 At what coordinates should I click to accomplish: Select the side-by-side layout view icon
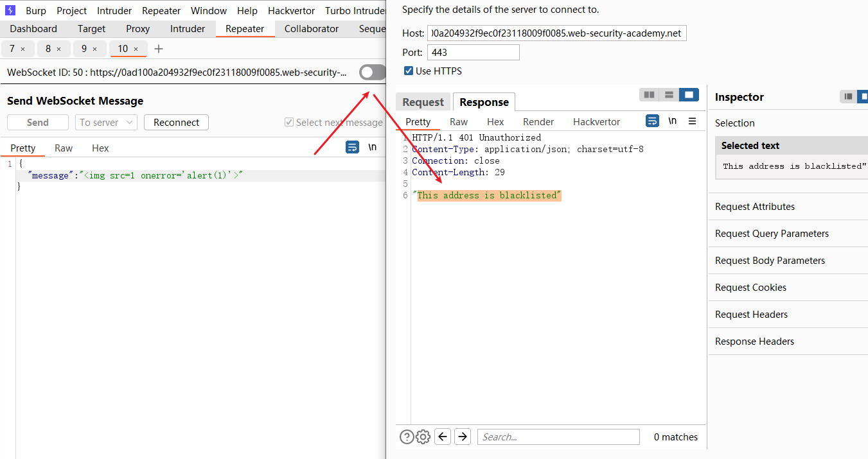click(x=649, y=94)
